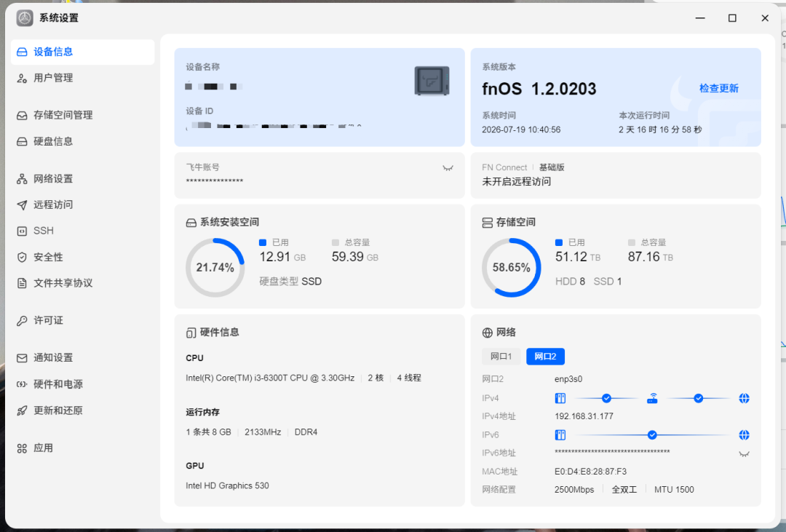Click the IPv6 device node icon
This screenshot has width=786, height=532.
(x=560, y=435)
